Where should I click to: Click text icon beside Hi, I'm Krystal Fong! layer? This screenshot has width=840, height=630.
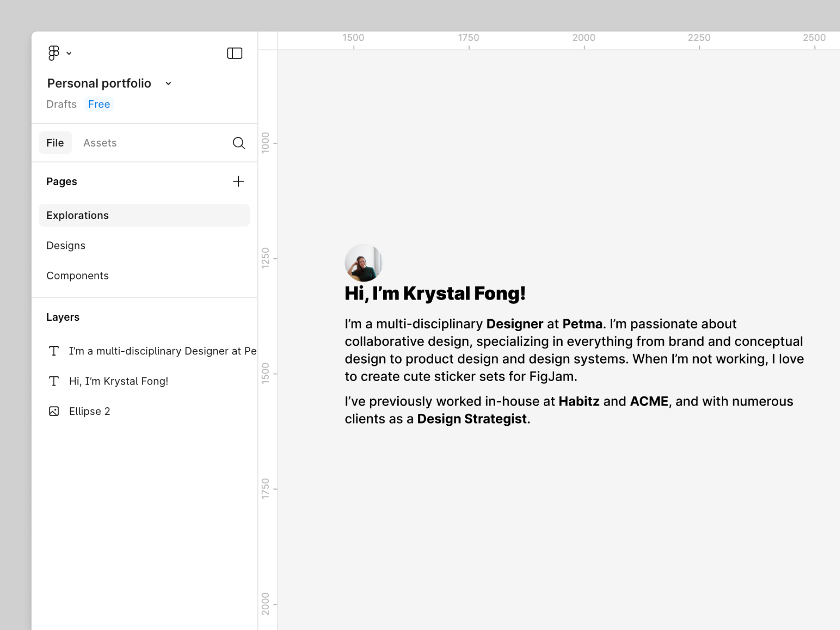click(x=54, y=381)
